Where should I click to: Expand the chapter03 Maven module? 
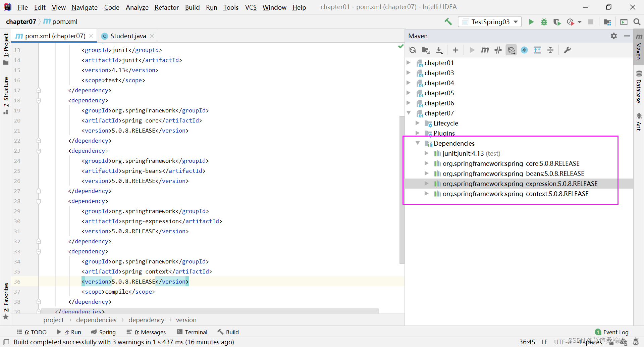coord(409,73)
